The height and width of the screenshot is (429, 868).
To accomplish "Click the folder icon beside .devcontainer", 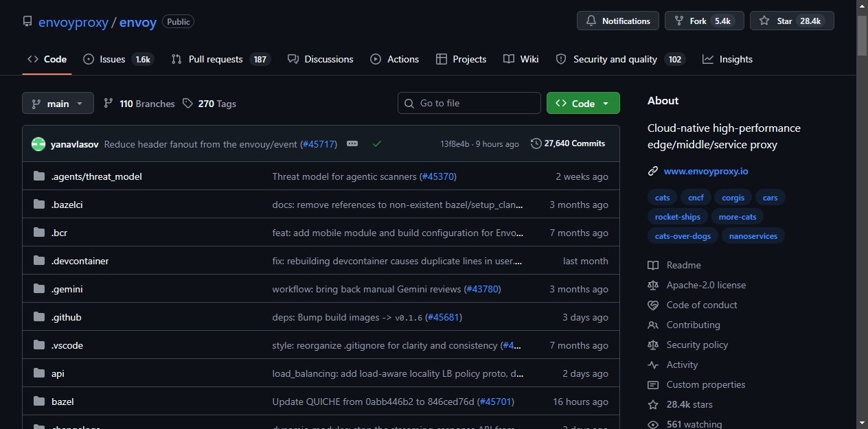I will [x=38, y=261].
